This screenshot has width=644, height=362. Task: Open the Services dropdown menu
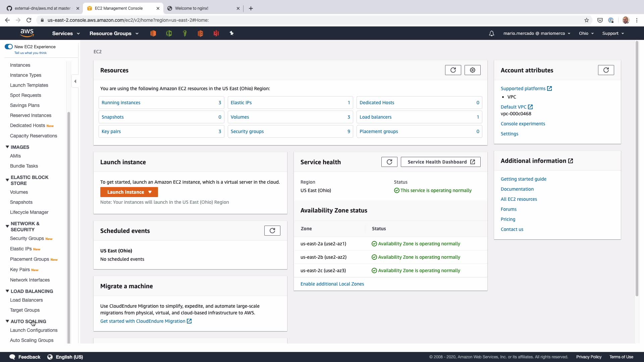(66, 34)
